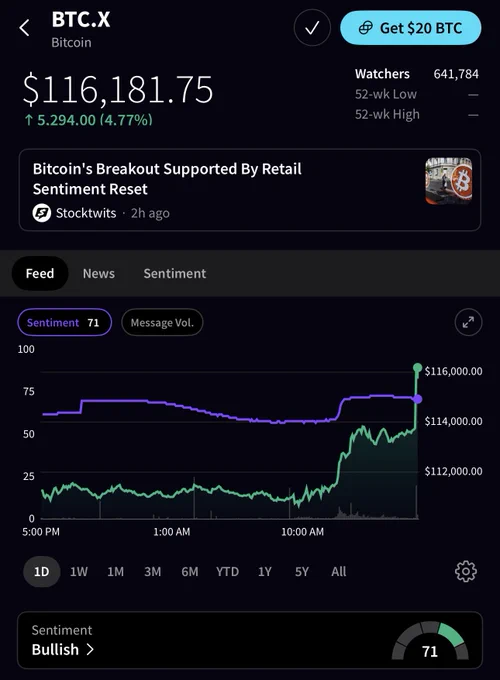Click the 5:00 PM time axis label
The width and height of the screenshot is (500, 680).
[41, 532]
